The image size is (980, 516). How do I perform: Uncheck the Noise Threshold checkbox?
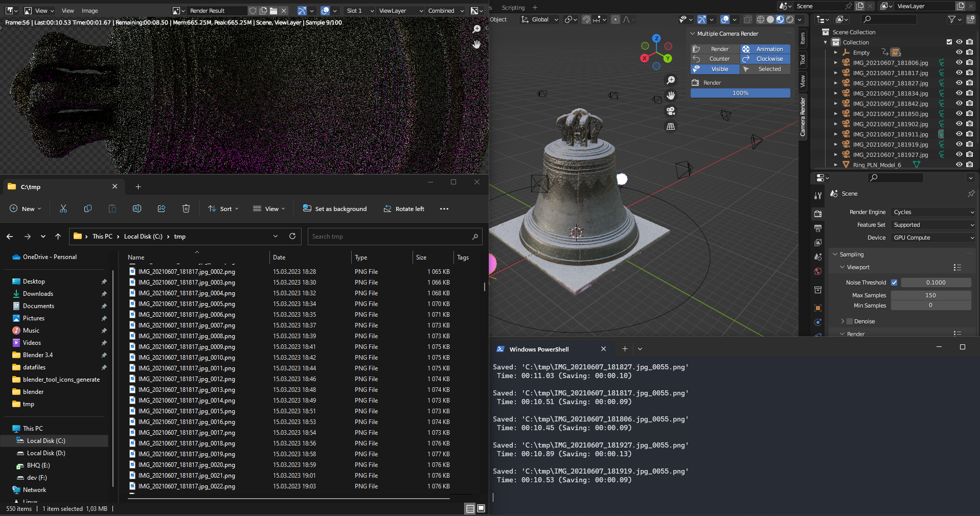point(895,283)
